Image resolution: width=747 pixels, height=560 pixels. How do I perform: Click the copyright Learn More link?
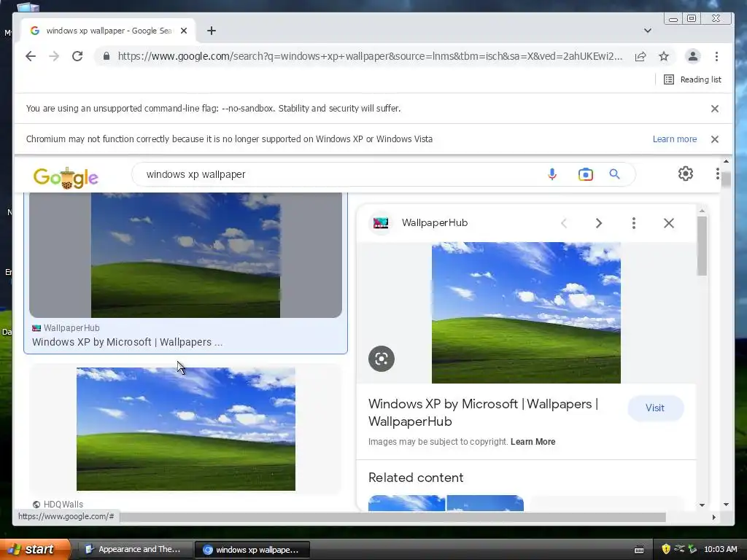click(533, 442)
